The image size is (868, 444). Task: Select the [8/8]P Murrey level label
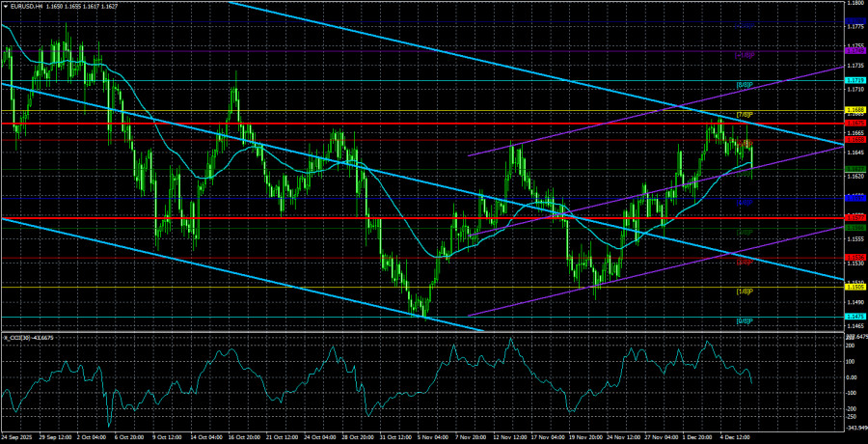[x=744, y=85]
